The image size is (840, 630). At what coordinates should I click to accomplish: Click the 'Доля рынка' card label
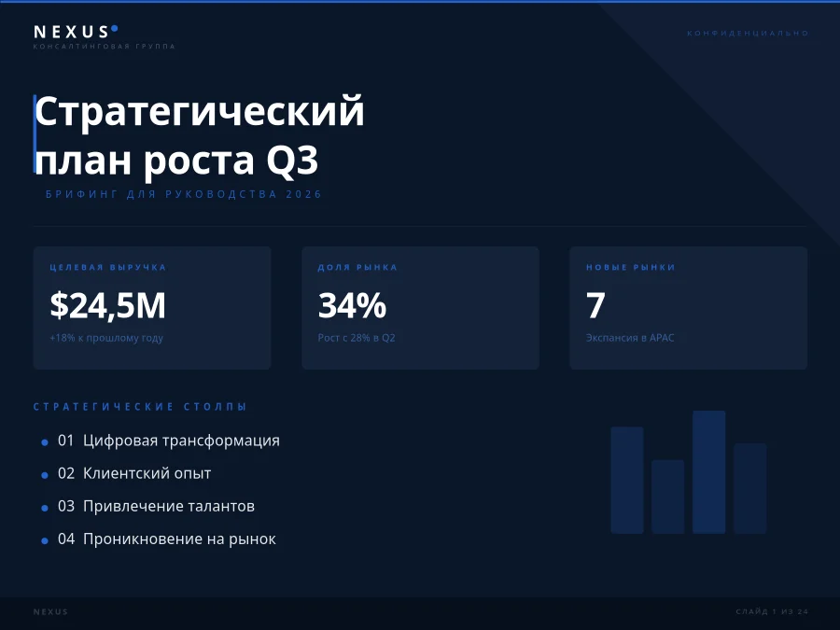coord(357,267)
